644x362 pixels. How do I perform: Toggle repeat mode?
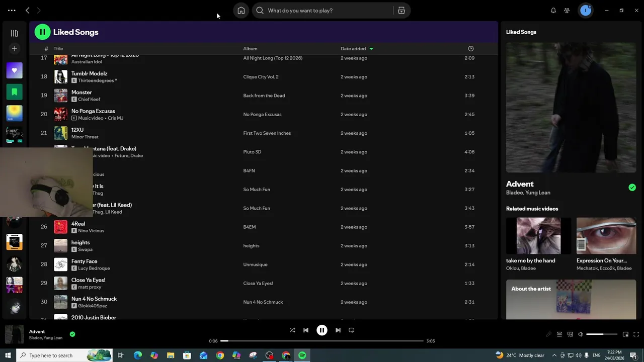click(x=352, y=330)
